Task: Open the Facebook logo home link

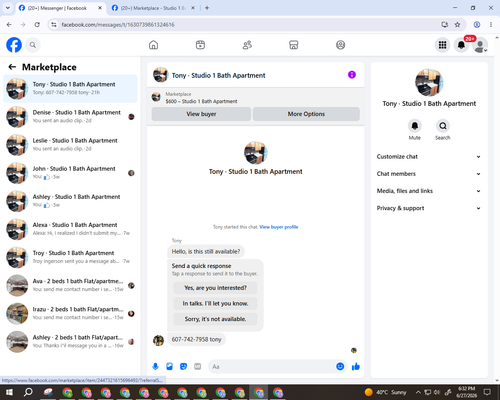Action: coord(14,45)
